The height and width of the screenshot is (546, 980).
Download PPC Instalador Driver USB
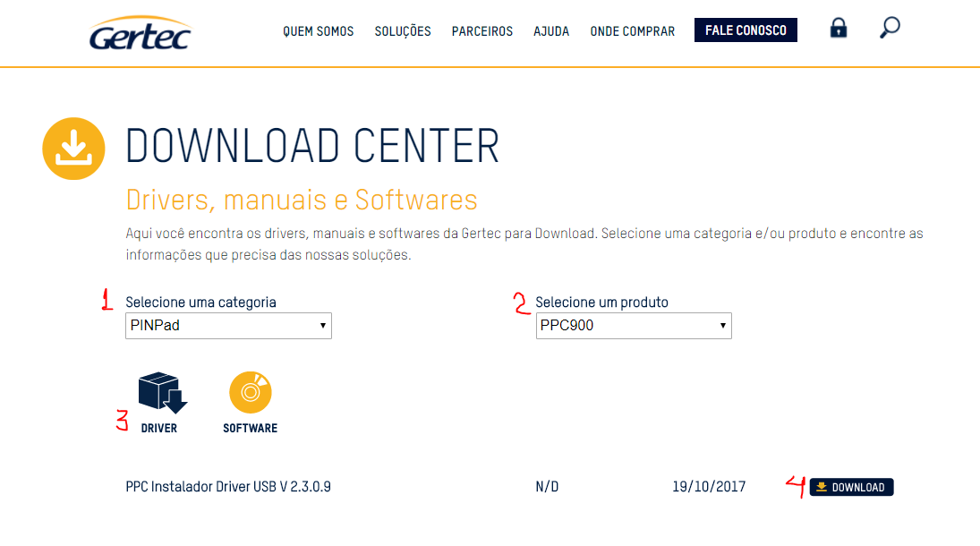[x=851, y=487]
